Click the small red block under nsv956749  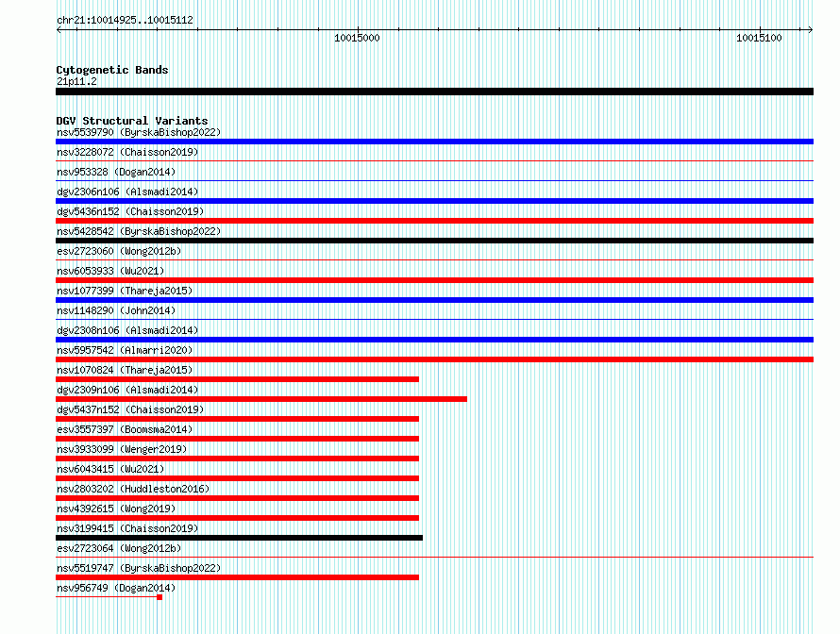tap(160, 597)
